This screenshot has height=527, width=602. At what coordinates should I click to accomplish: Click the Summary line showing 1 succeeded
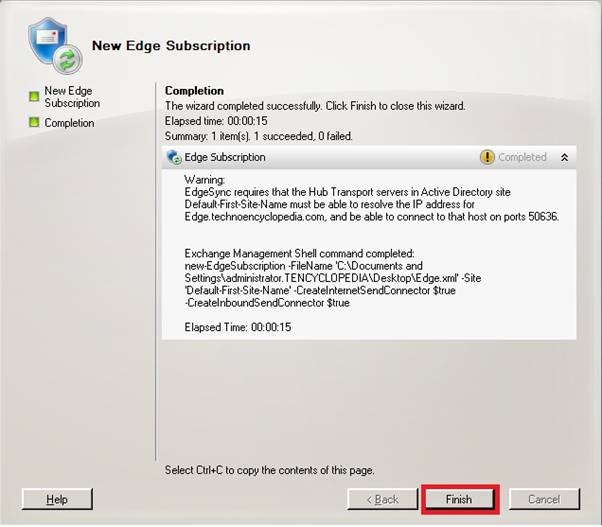[x=258, y=136]
